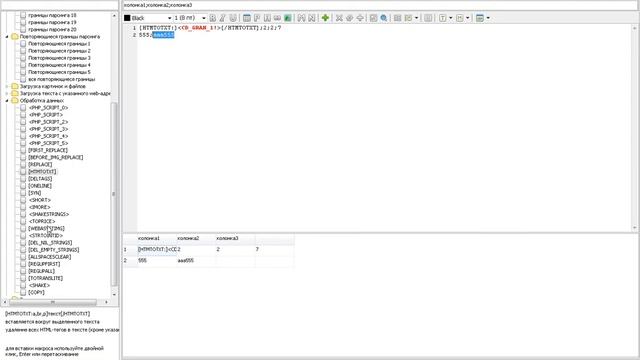
Task: Select <PHP_SCRIPT_3> macro in tree
Action: pyautogui.click(x=49, y=129)
